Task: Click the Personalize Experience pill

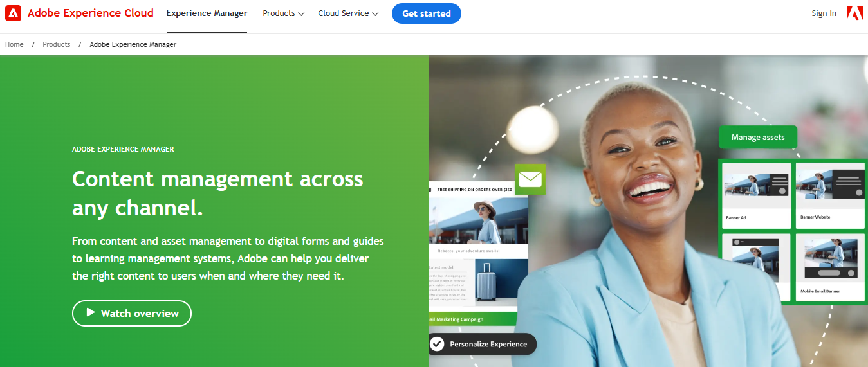Action: pos(481,344)
